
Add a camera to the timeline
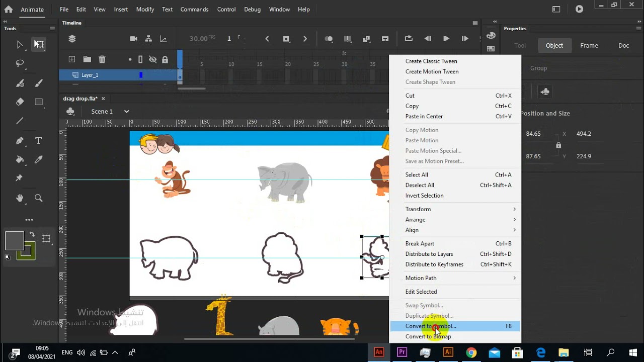click(133, 39)
